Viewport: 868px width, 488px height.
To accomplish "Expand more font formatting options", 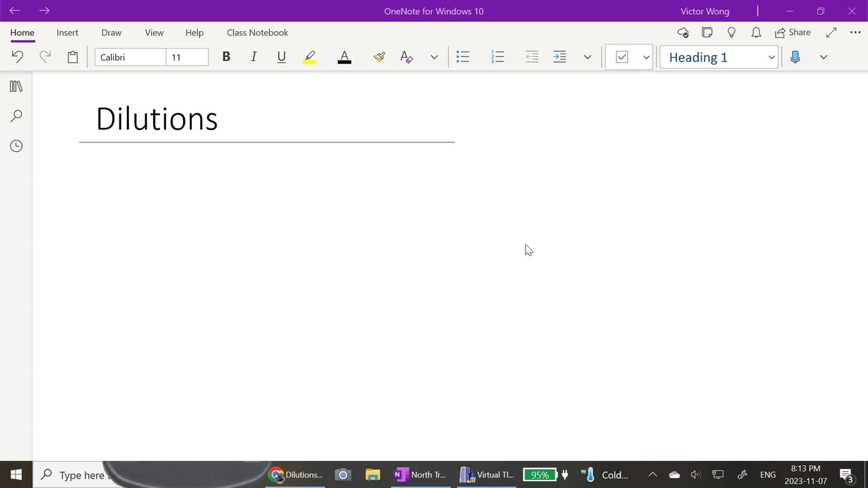I will pos(434,57).
